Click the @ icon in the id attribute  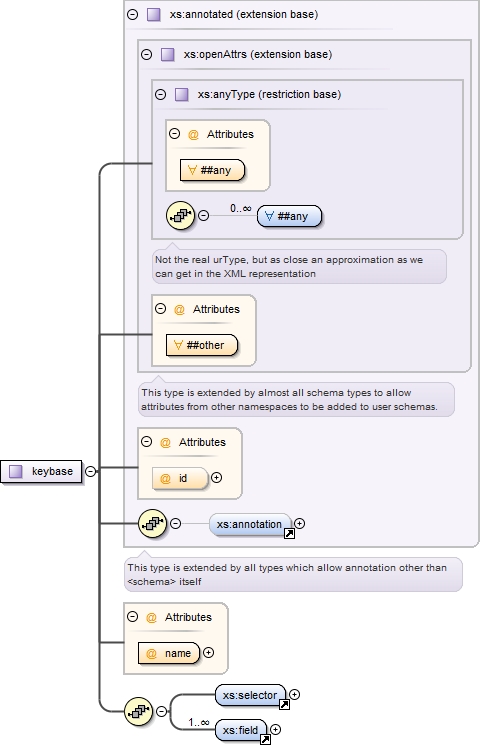tap(165, 479)
